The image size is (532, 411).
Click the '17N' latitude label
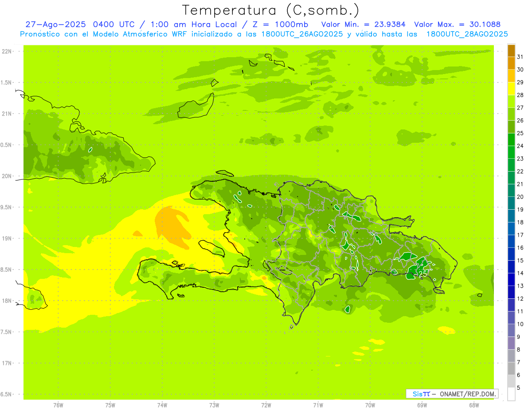pyautogui.click(x=7, y=363)
